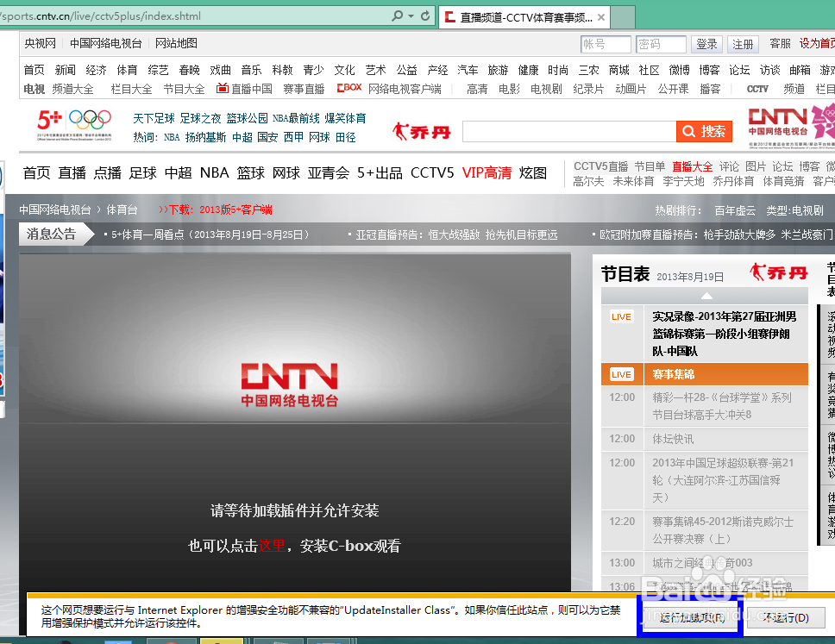835x644 pixels.
Task: Click the CNTV 中国网络电视台 header logo
Action: coord(779,122)
